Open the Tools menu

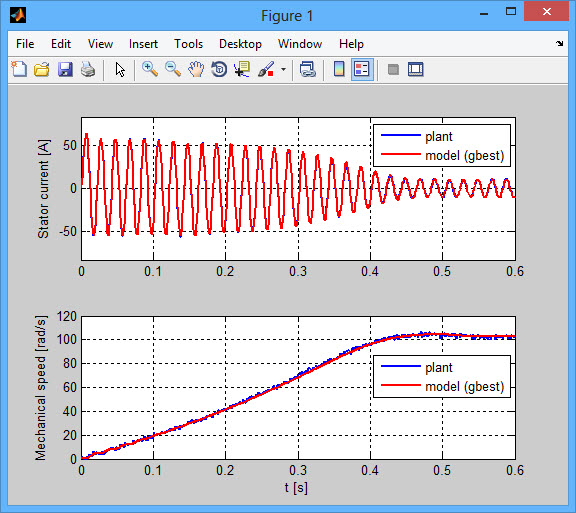pos(188,44)
